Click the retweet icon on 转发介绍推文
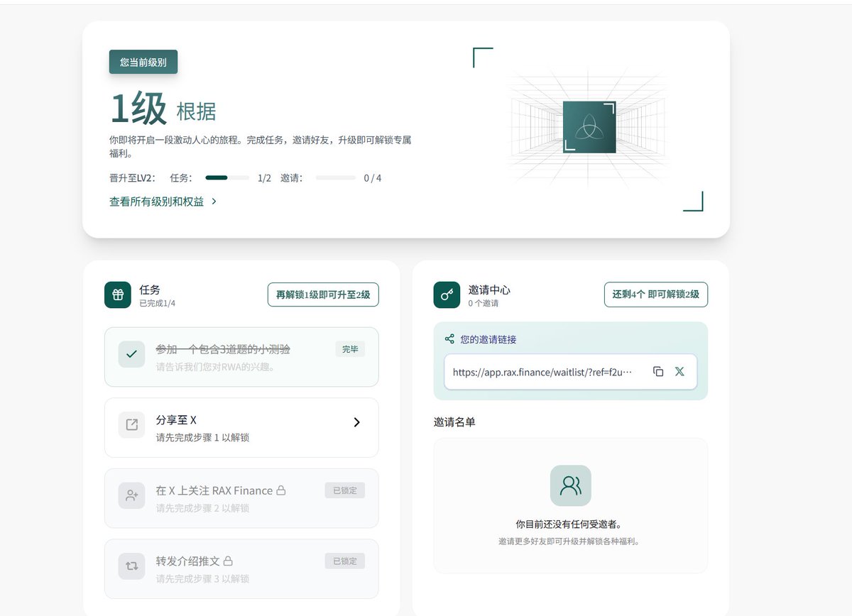Screen dimensions: 852x616 [x=131, y=566]
